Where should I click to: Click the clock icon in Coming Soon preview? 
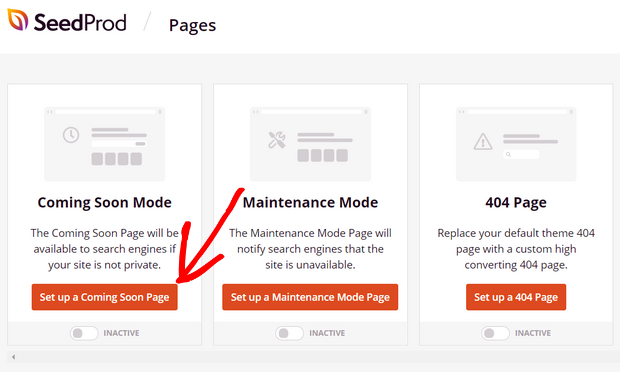71,135
